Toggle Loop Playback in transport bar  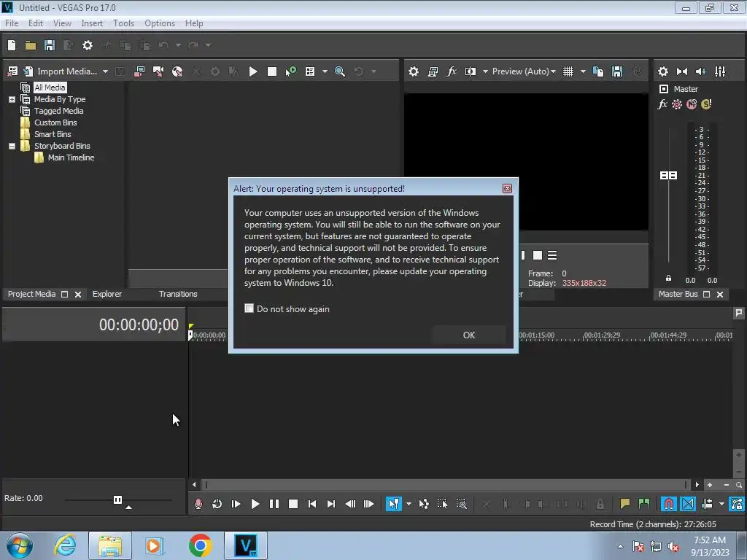pos(217,504)
